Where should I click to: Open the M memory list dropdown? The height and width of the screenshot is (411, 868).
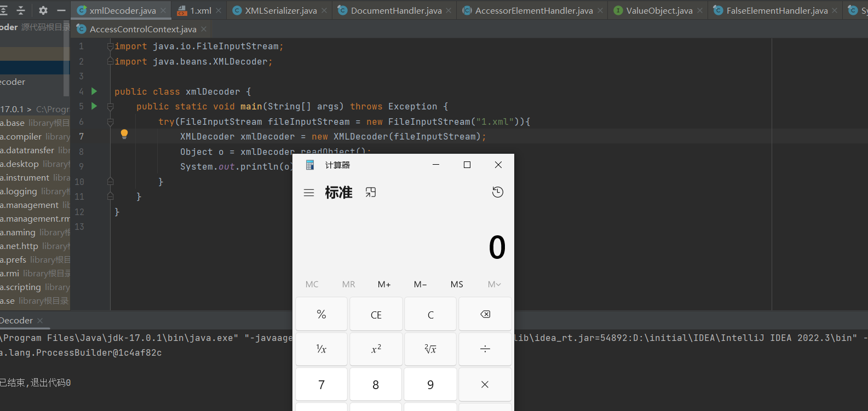[x=494, y=284]
